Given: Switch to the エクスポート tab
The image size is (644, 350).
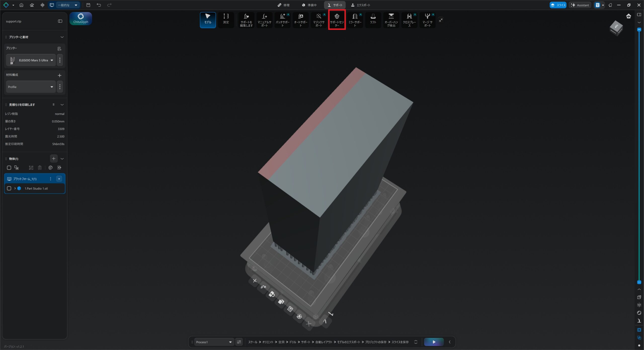Looking at the screenshot, I should [x=361, y=5].
